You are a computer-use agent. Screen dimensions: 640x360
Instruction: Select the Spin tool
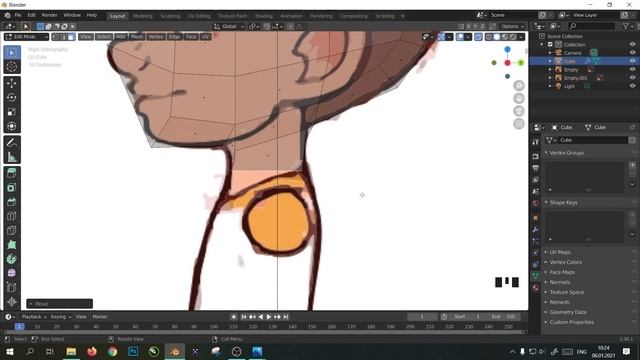tap(12, 259)
